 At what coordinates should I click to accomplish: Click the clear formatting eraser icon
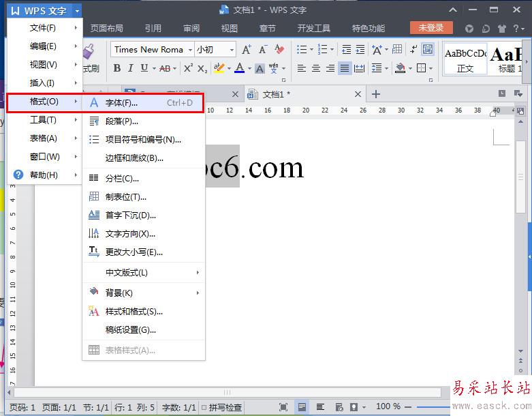[279, 50]
